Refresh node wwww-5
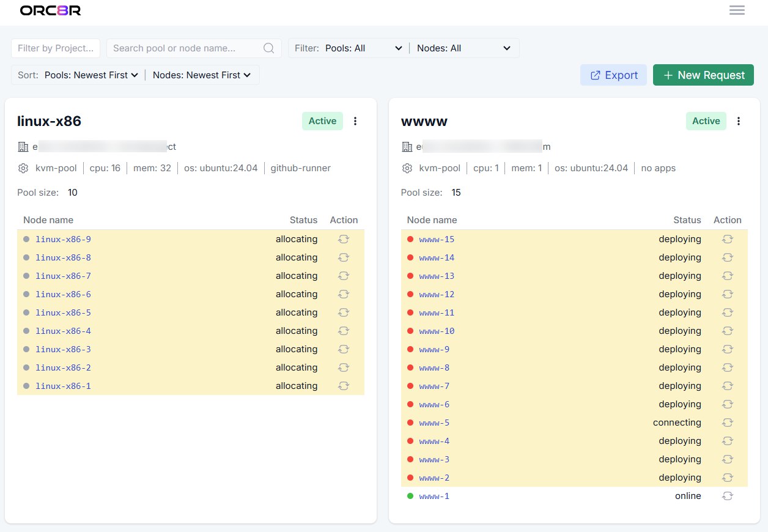768x532 pixels. (x=728, y=423)
